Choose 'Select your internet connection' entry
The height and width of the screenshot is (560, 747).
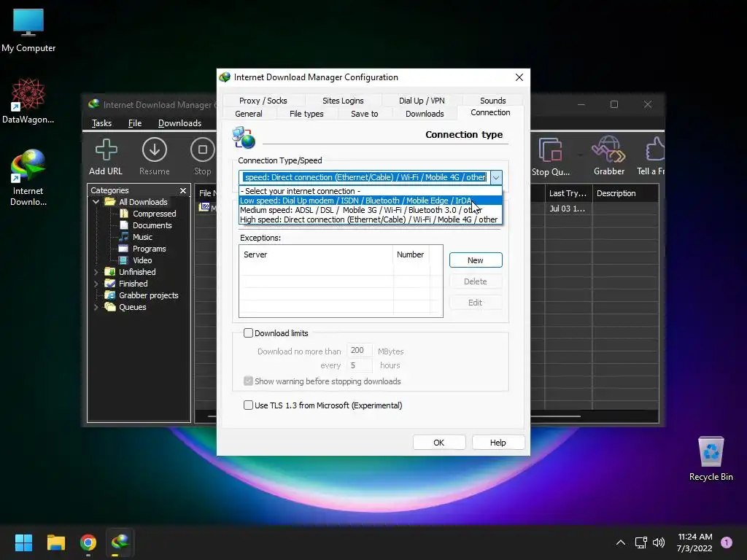(370, 191)
